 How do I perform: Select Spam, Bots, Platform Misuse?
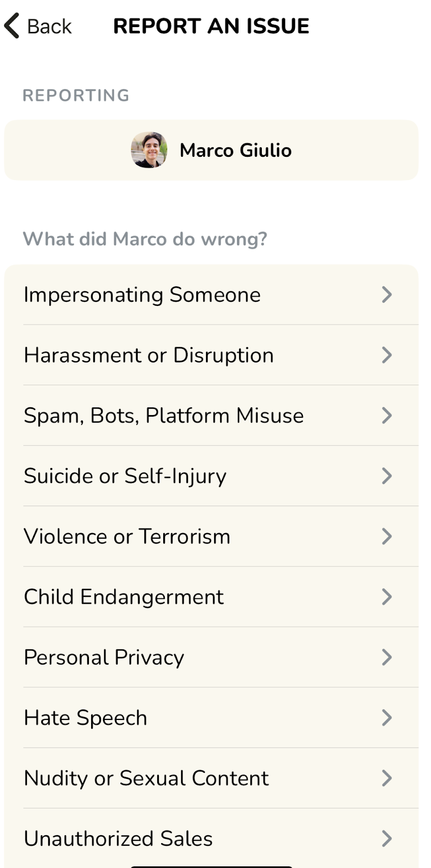pos(163,416)
